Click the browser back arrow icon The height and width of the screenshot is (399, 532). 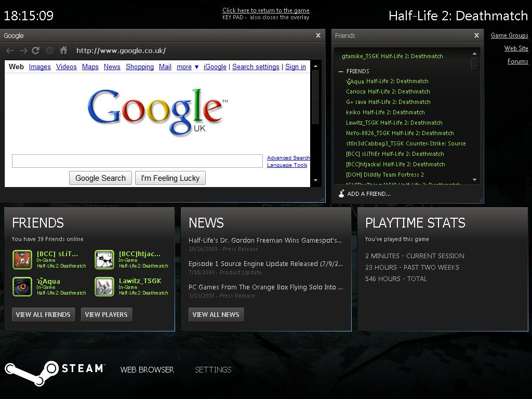click(10, 50)
